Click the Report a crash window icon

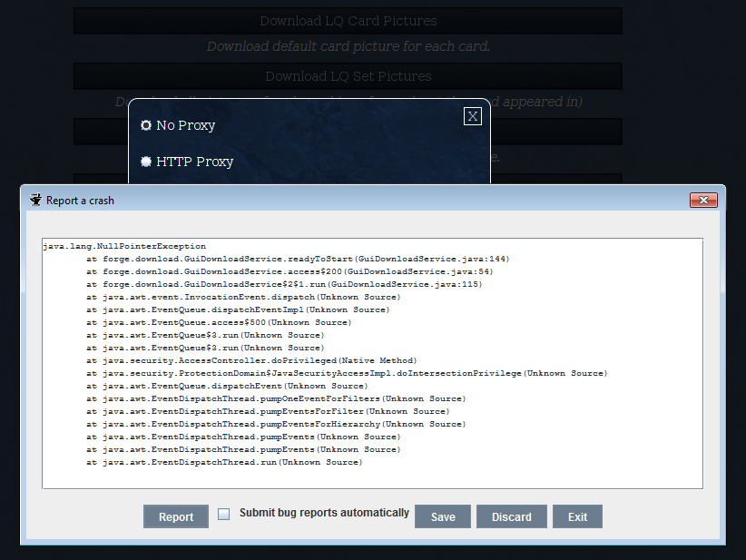35,200
